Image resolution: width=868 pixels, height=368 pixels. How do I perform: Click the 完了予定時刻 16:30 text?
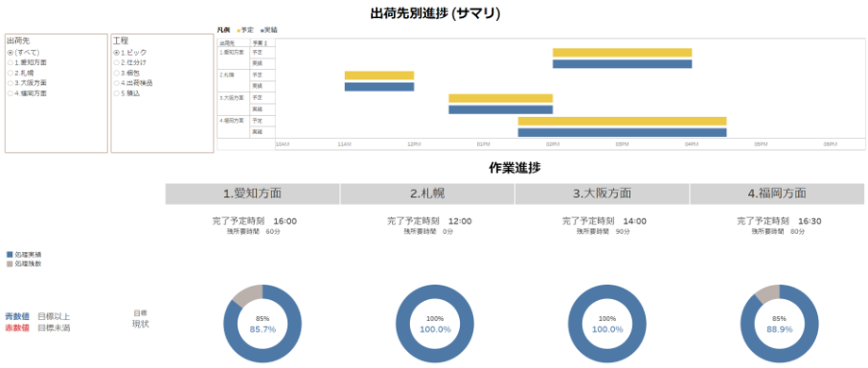click(x=779, y=222)
